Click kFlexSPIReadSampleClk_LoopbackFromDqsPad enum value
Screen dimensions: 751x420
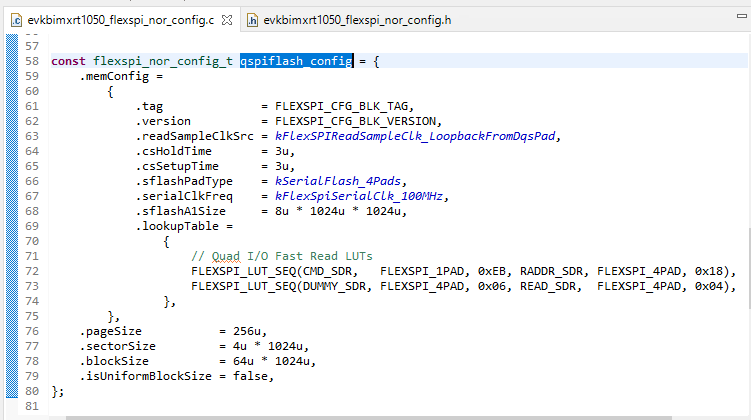[418, 136]
